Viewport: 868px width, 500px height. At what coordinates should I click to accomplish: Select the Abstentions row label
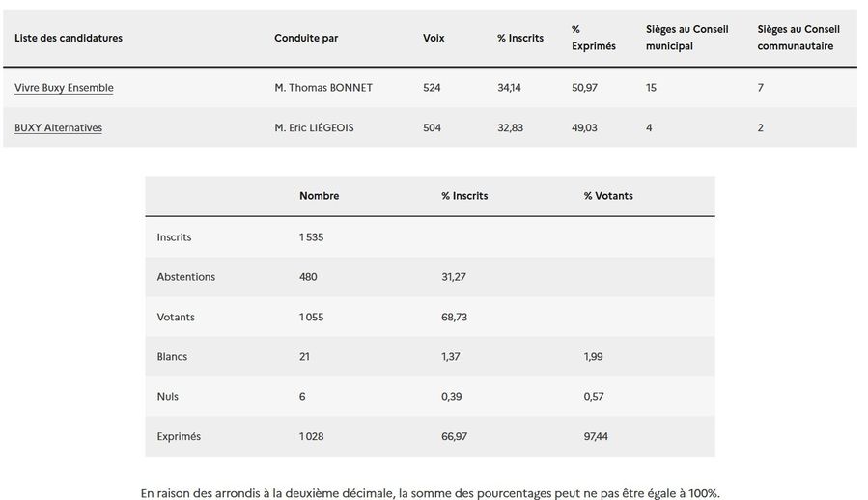(186, 277)
